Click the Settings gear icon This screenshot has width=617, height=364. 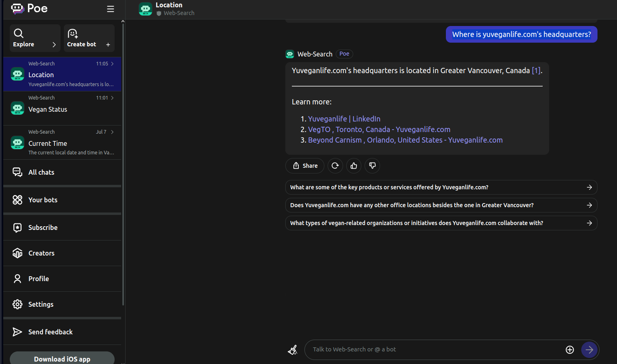pos(17,304)
